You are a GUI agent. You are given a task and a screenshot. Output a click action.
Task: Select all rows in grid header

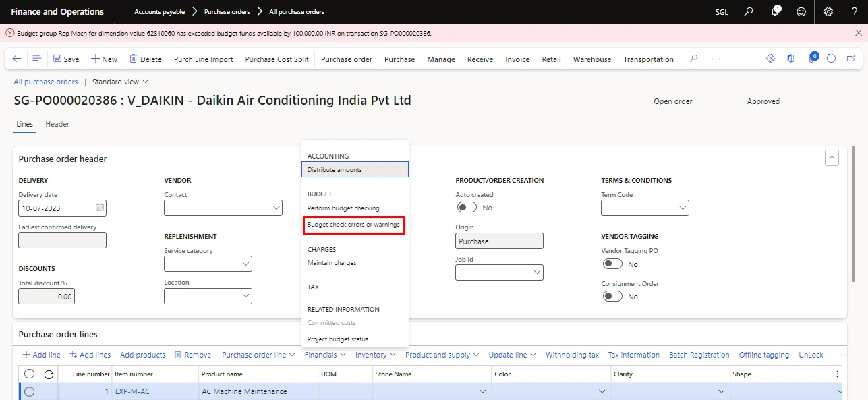click(29, 374)
